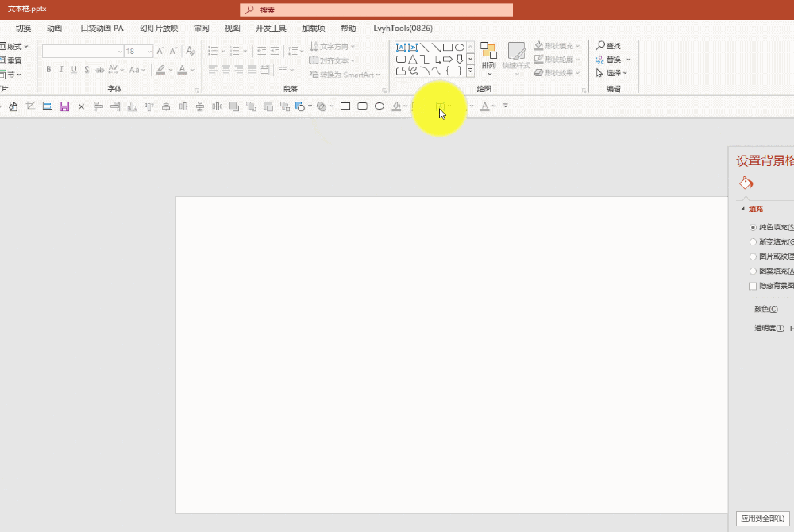Screen dimensions: 794x532
Task: Click the X delete icon in quick toolbar
Action: click(81, 106)
